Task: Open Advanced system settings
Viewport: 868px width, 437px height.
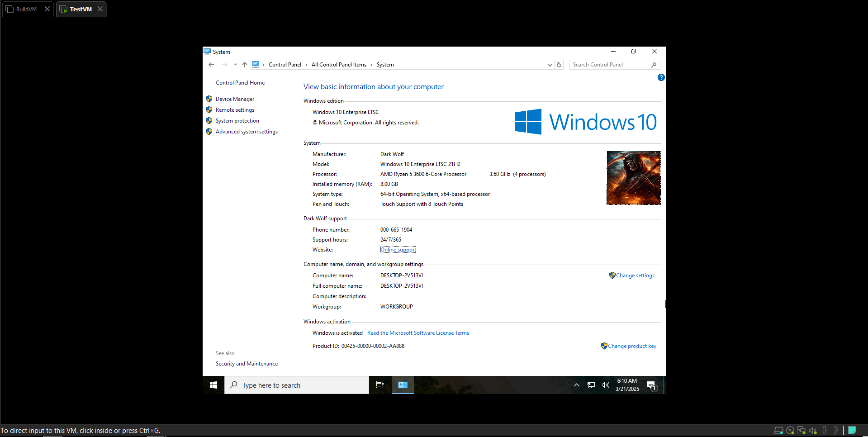Action: point(247,132)
